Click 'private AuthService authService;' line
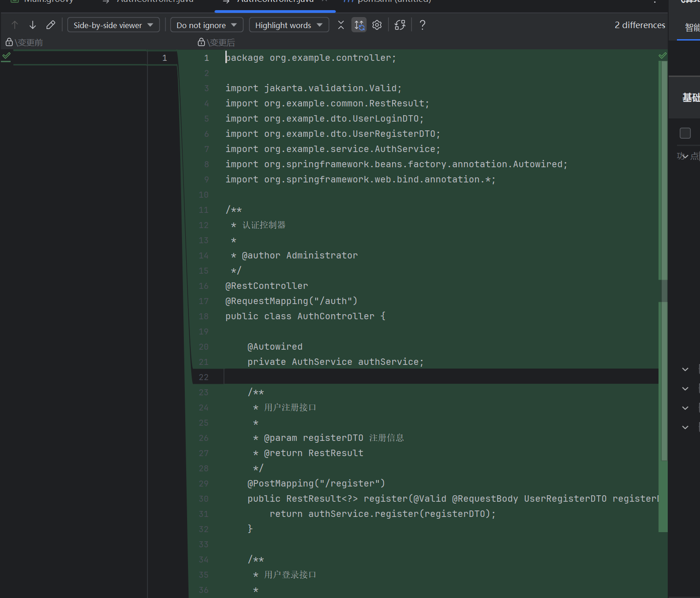The image size is (700, 598). coord(335,362)
